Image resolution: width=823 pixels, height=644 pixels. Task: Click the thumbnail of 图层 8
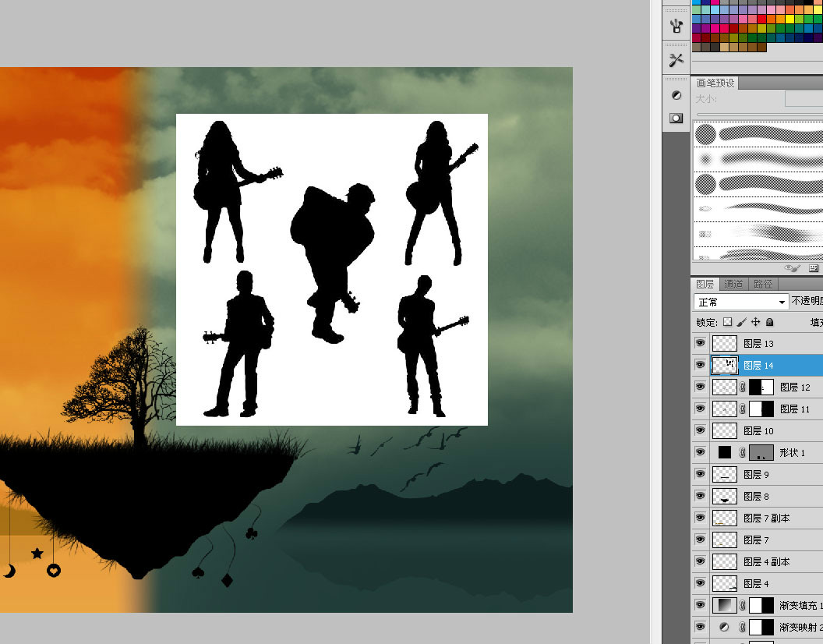click(x=724, y=497)
